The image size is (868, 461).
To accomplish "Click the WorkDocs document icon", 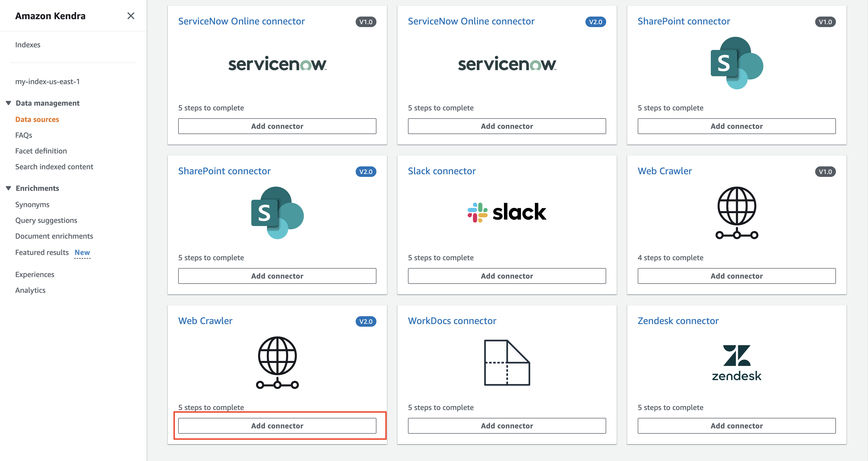I will (507, 363).
